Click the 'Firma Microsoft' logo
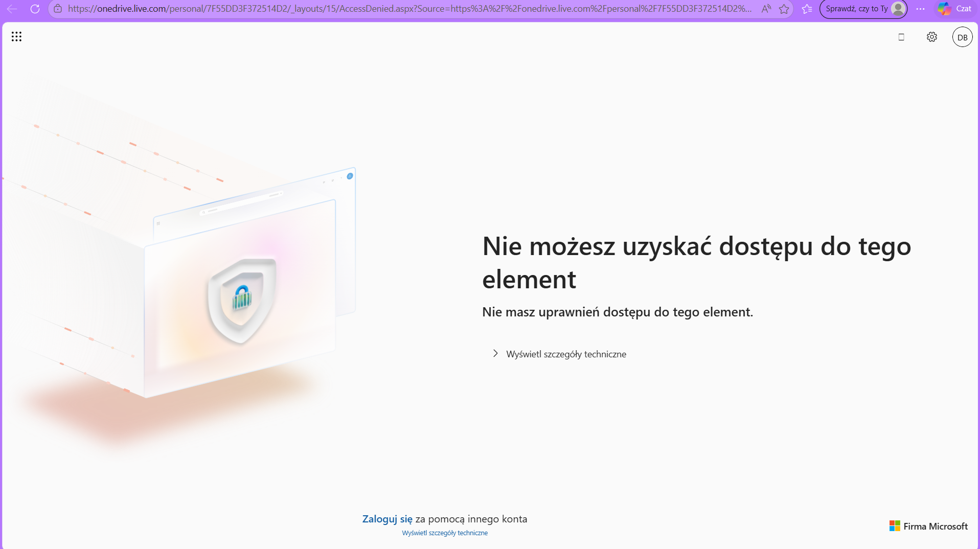 pos(928,526)
